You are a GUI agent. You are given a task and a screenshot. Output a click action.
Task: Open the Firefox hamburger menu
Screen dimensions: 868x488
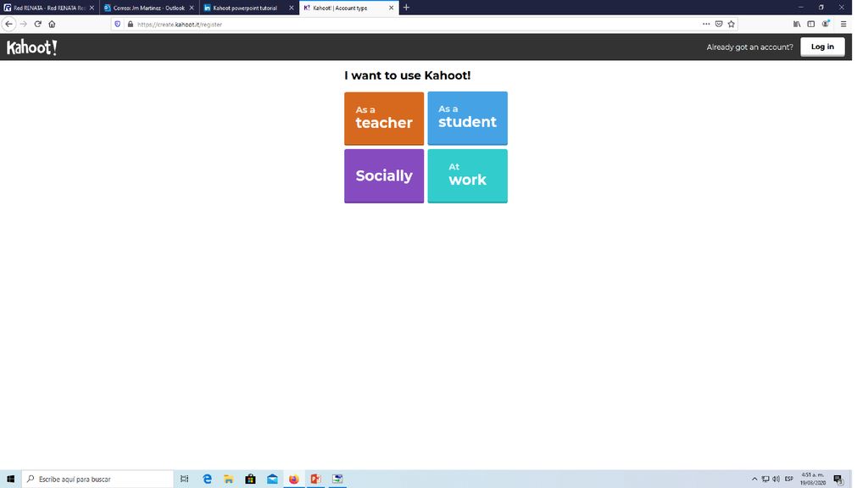(843, 24)
